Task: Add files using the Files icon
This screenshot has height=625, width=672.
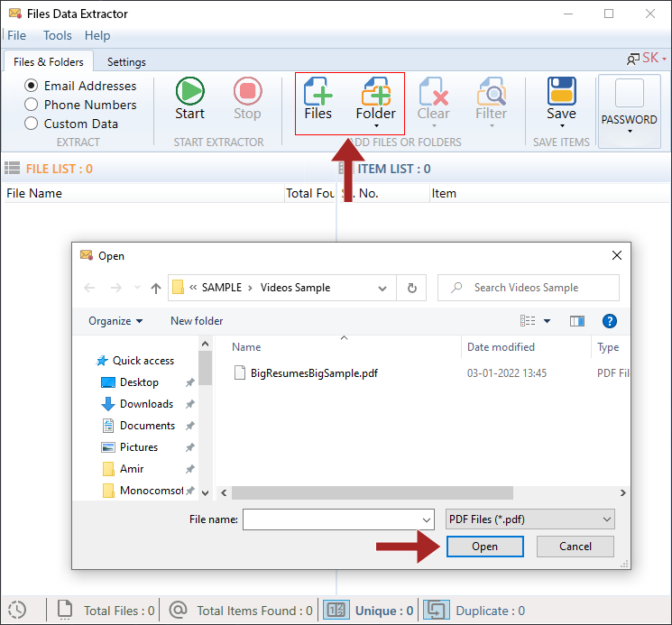Action: (318, 91)
